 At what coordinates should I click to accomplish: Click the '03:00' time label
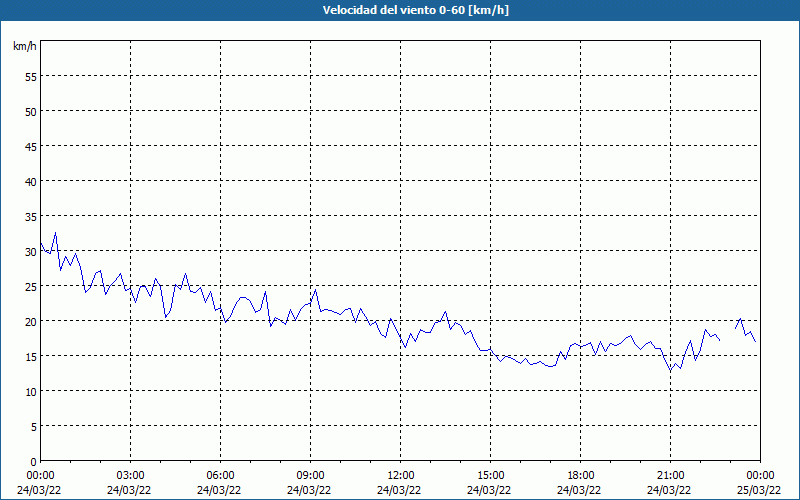tap(130, 476)
